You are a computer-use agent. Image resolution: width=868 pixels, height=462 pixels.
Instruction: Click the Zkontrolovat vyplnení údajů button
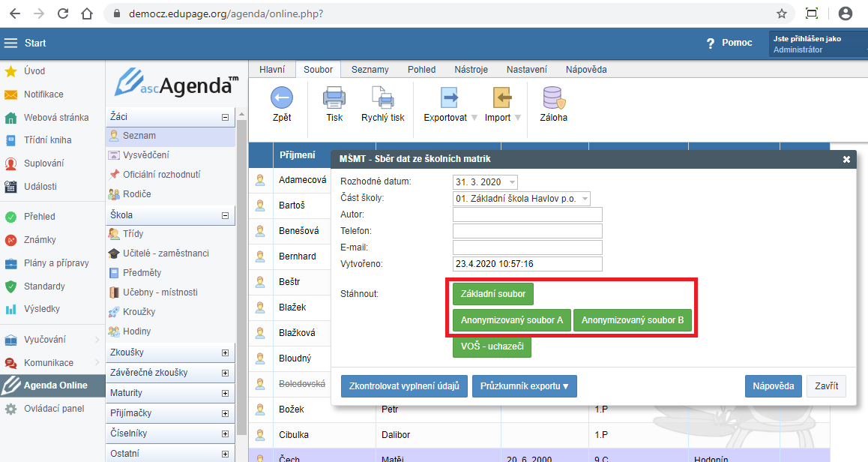pos(404,386)
